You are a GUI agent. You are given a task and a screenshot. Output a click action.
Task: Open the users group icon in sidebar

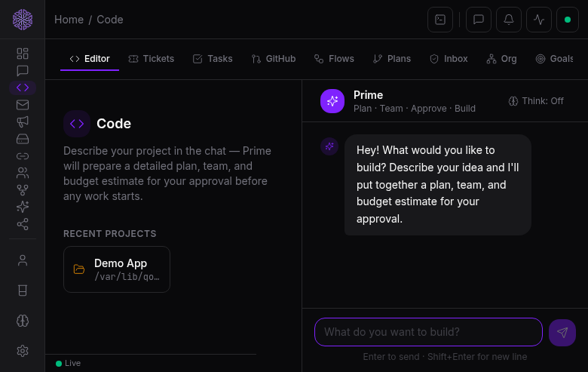pos(23,173)
